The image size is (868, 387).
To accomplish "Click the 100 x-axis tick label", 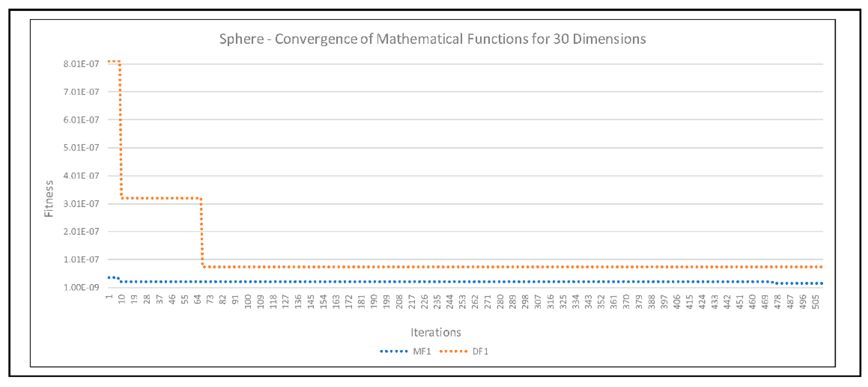I will pyautogui.click(x=248, y=301).
